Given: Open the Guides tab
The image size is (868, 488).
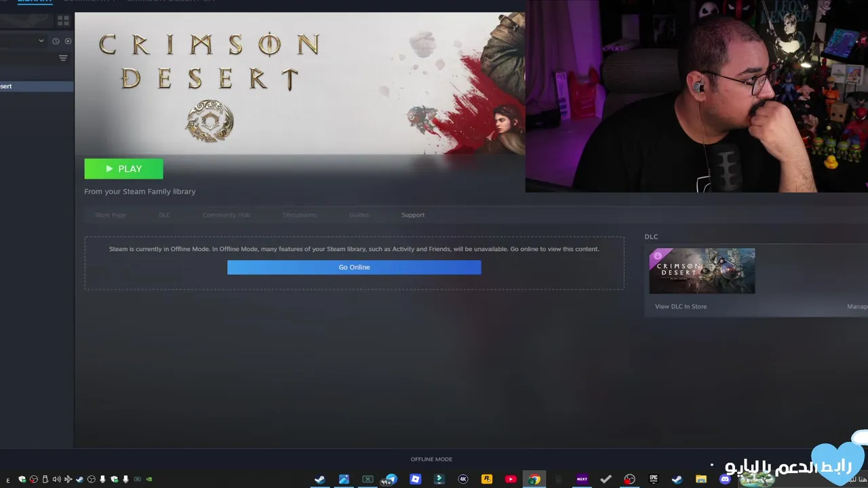Looking at the screenshot, I should coord(359,215).
